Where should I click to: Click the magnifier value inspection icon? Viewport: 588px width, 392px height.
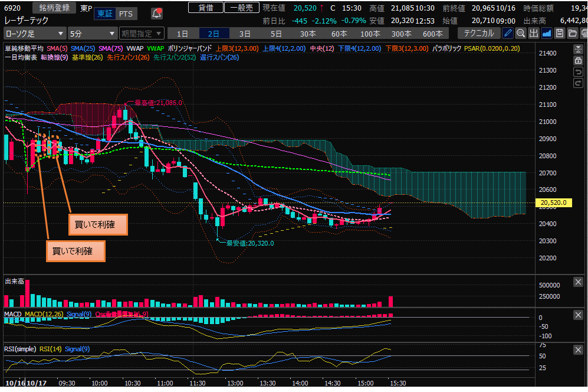[521, 33]
